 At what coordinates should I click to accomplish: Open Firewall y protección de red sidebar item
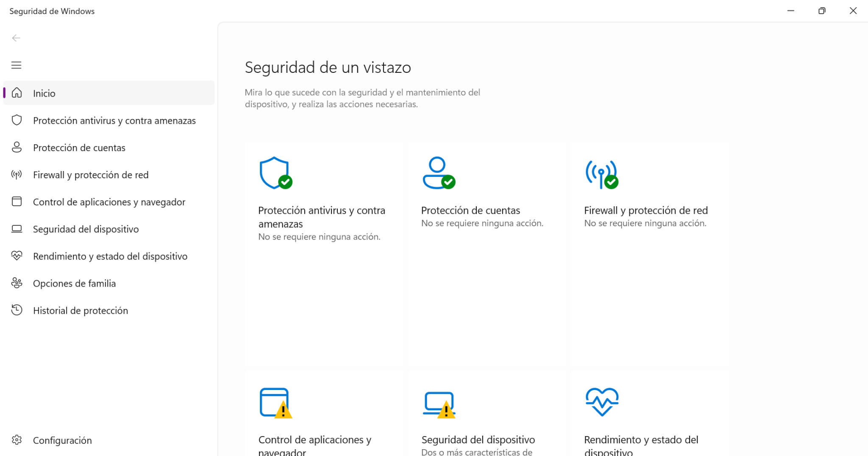click(91, 174)
